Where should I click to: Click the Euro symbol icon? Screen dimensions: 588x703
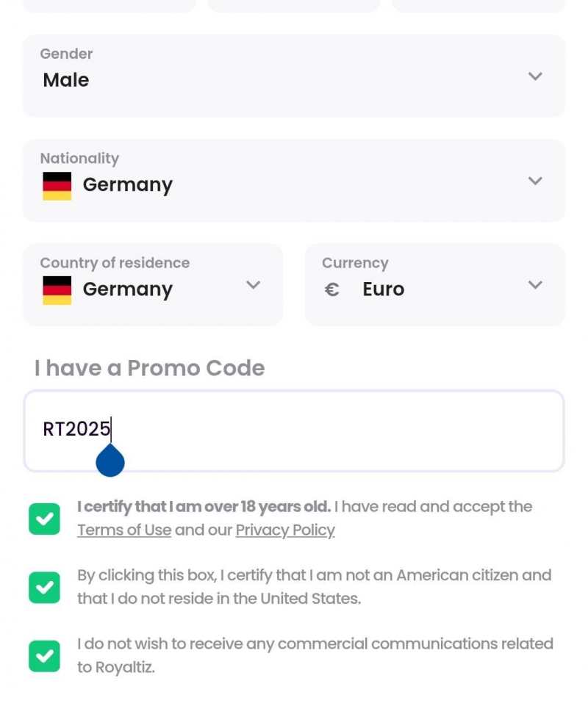coord(332,290)
